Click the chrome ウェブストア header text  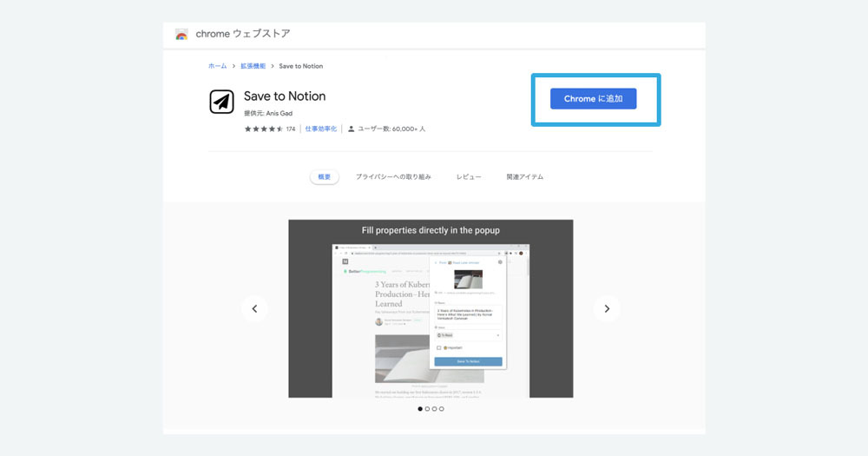click(x=243, y=34)
